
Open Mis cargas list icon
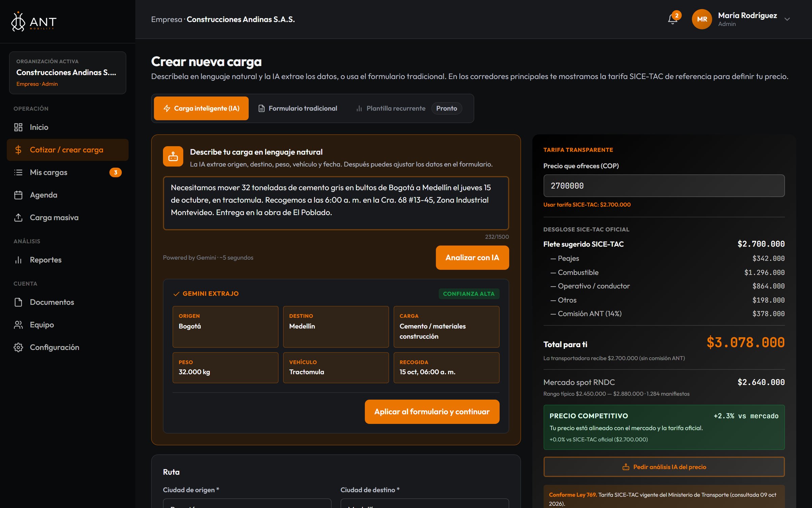coord(18,172)
